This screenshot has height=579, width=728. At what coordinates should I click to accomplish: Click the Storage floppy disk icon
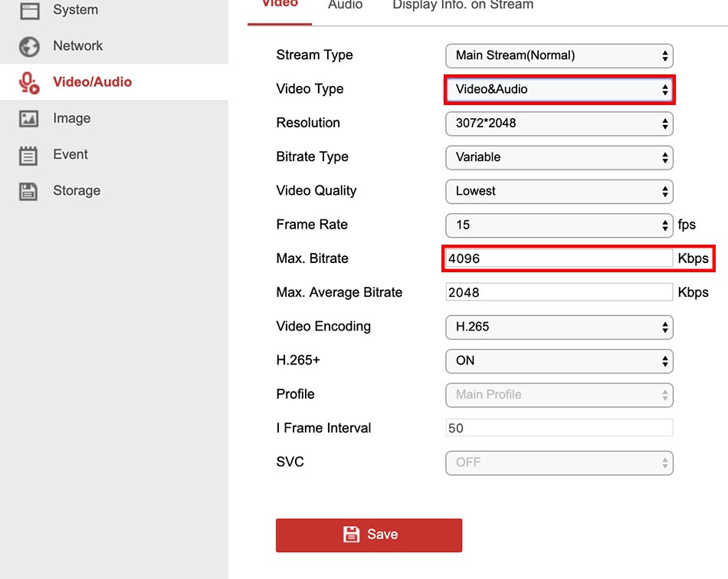tap(28, 192)
